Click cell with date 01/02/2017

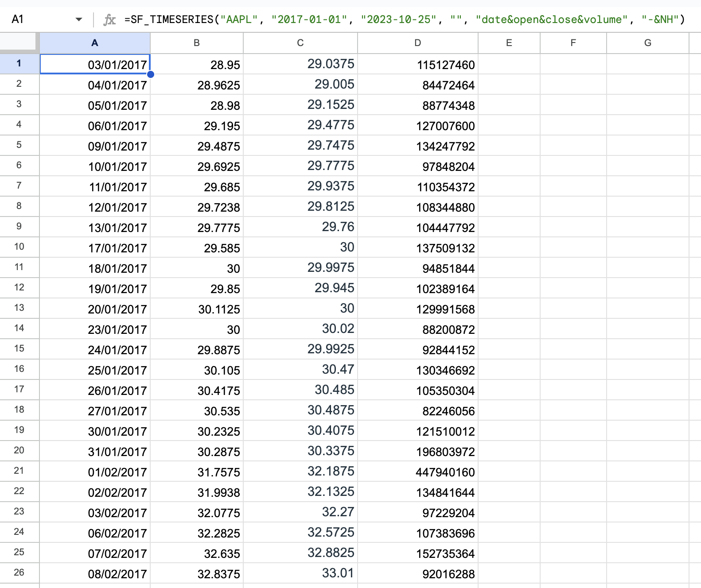(x=95, y=472)
